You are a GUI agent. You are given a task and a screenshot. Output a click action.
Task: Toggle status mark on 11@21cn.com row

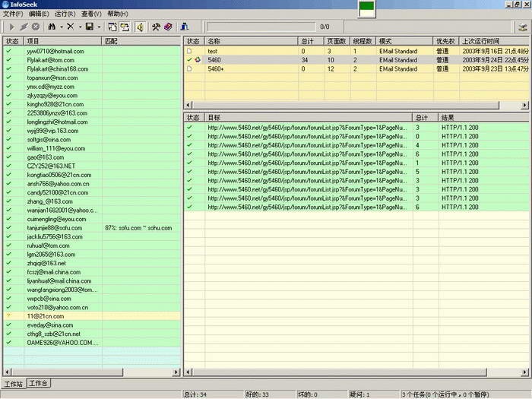pos(8,315)
